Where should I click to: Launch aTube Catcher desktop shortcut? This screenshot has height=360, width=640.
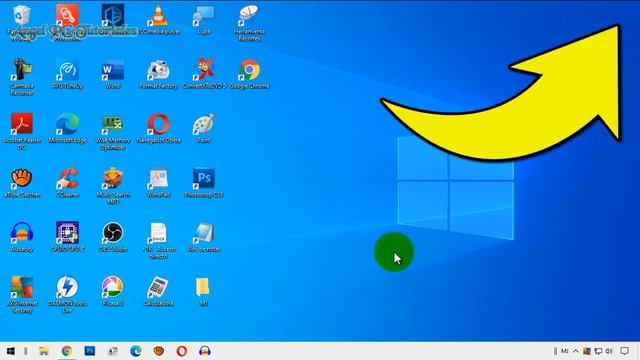[x=22, y=179]
